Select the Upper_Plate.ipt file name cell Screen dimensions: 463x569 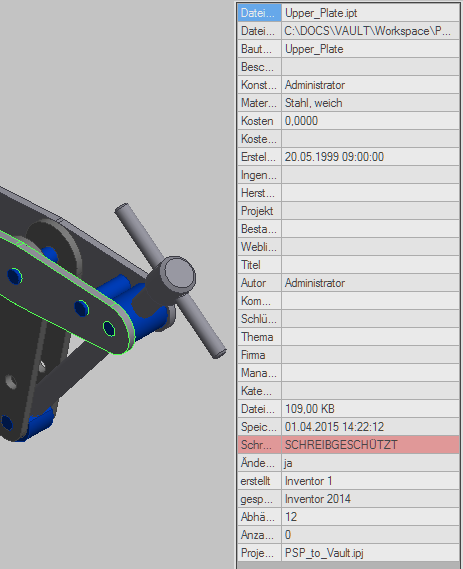(370, 13)
